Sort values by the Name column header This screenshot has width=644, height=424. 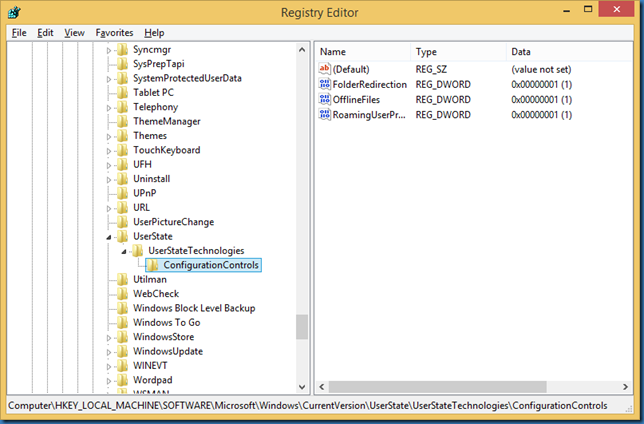tap(363, 52)
